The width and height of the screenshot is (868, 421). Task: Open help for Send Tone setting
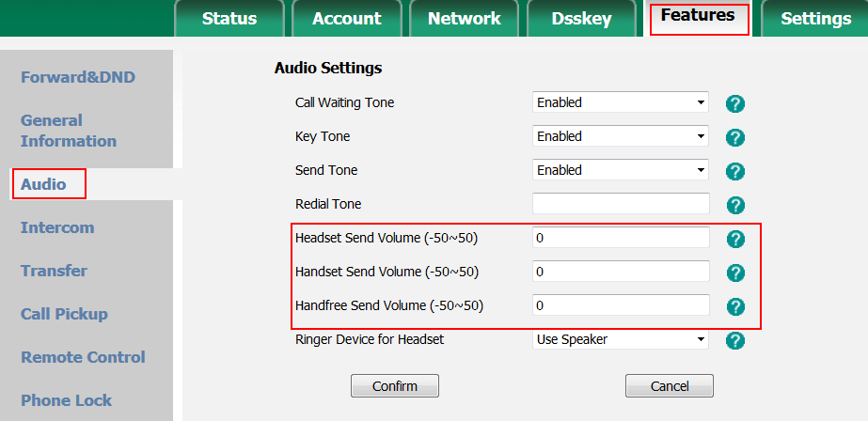click(735, 171)
